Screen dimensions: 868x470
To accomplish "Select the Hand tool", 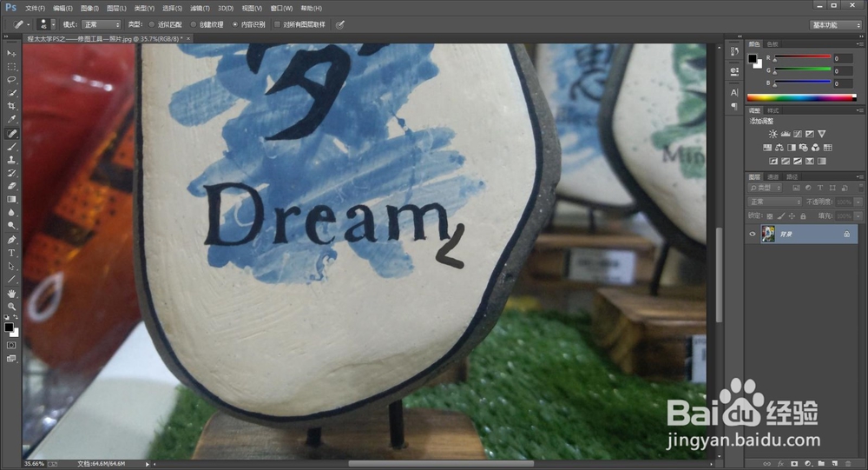I will point(11,293).
